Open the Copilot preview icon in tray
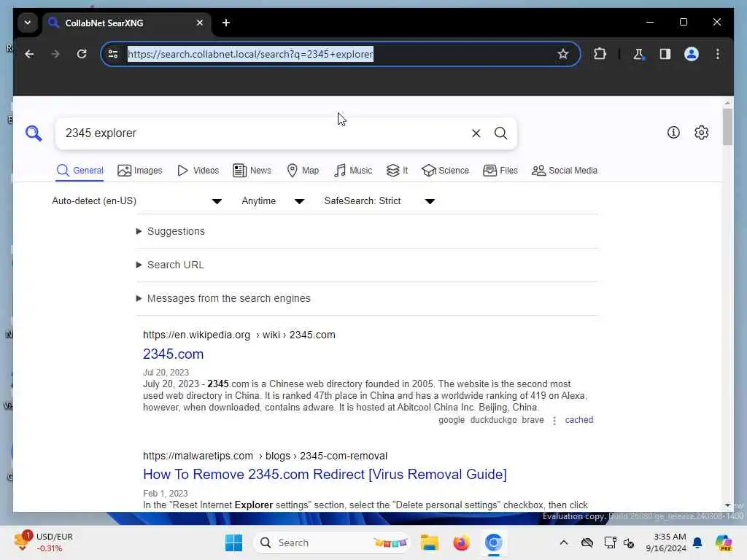The height and width of the screenshot is (560, 747). tap(723, 542)
